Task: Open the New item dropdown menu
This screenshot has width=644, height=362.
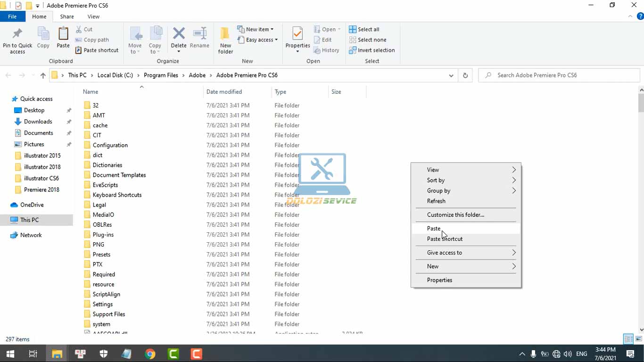Action: 256,29
